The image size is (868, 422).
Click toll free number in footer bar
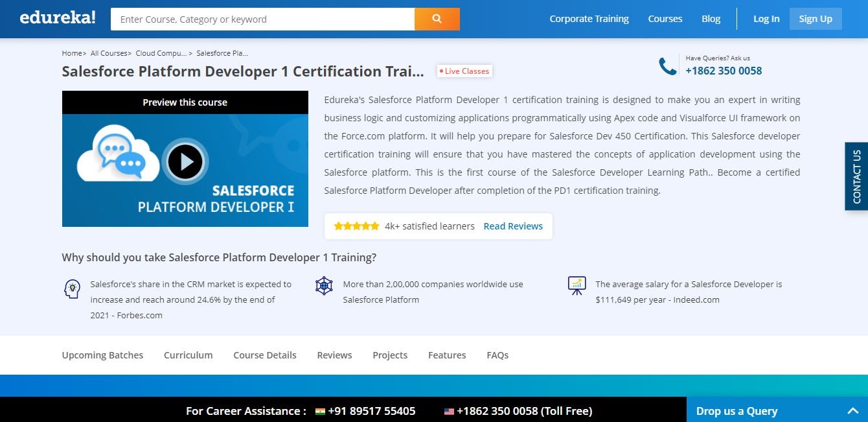tap(524, 411)
